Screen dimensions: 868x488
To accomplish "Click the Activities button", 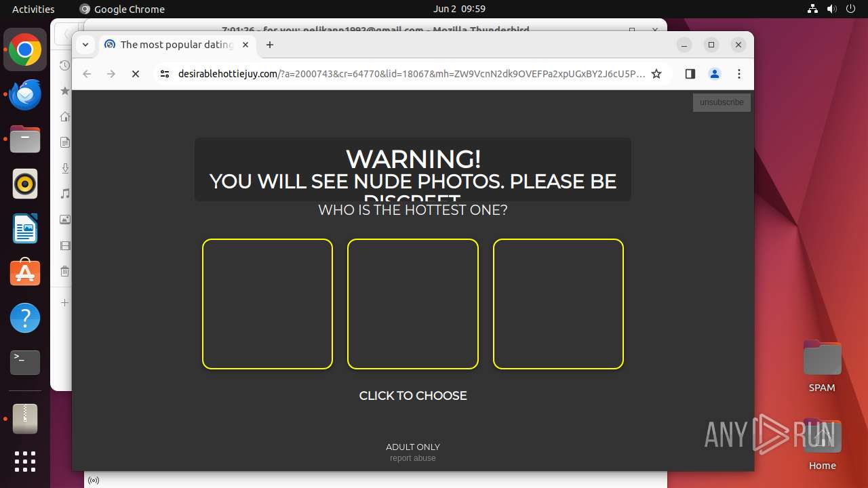I will (x=33, y=9).
